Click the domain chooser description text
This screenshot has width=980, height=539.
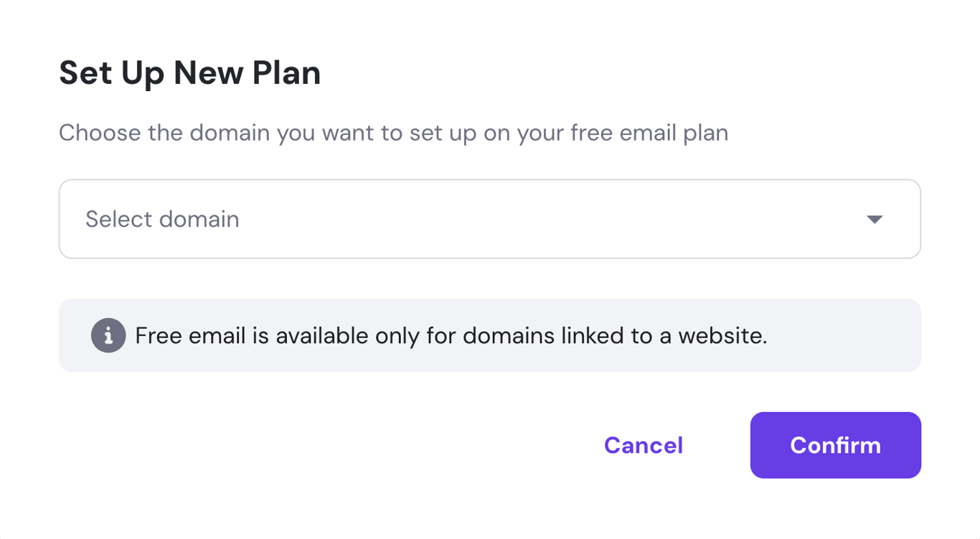click(x=393, y=132)
